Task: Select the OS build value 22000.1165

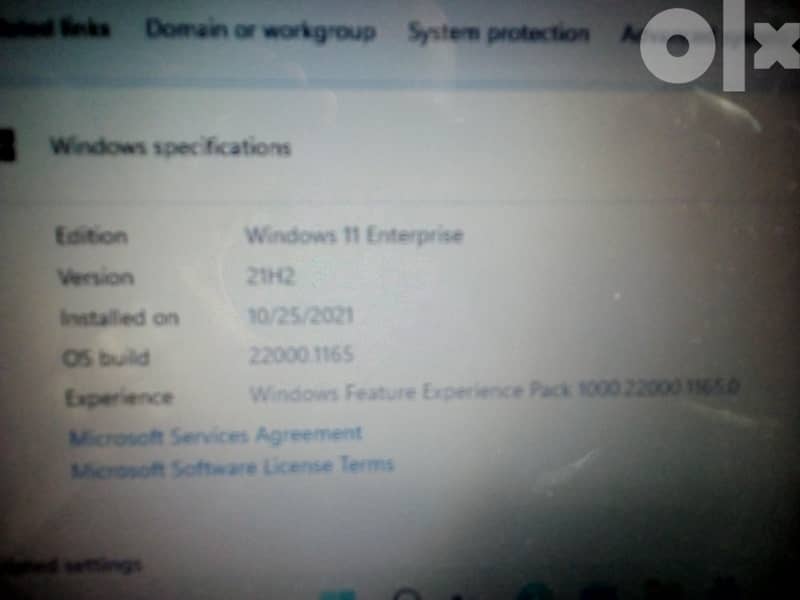Action: (x=300, y=354)
